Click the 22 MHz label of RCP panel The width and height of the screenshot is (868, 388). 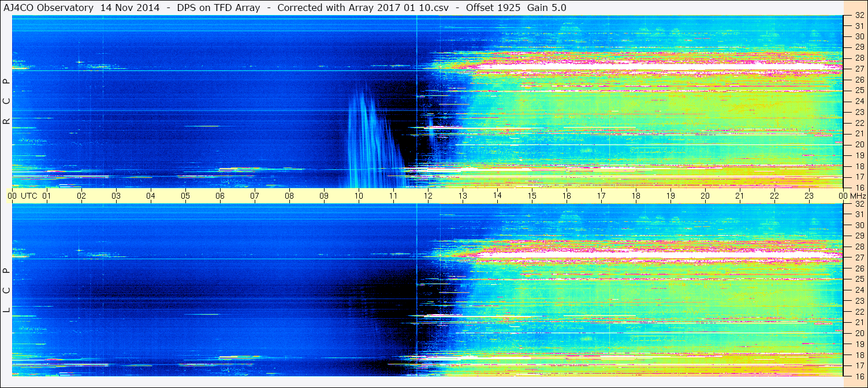click(x=859, y=122)
